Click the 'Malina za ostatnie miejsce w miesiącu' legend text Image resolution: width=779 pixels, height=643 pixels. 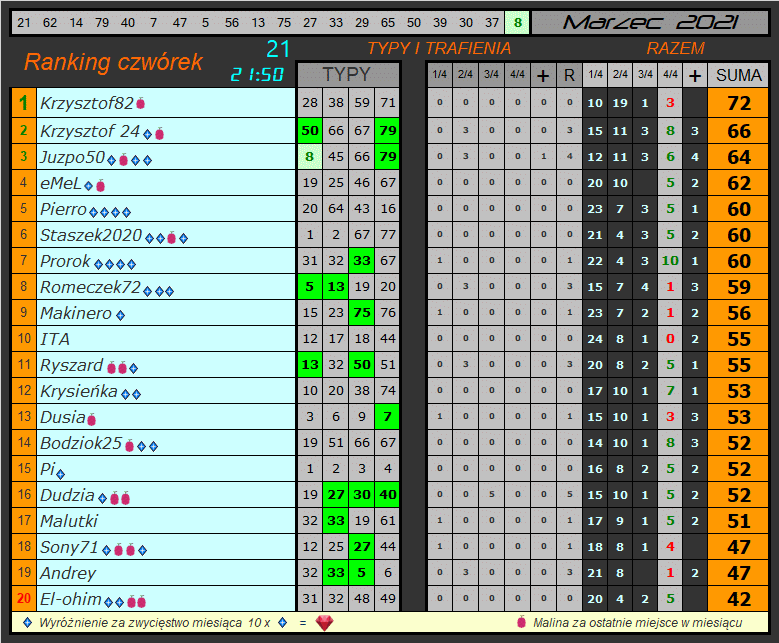tap(637, 623)
